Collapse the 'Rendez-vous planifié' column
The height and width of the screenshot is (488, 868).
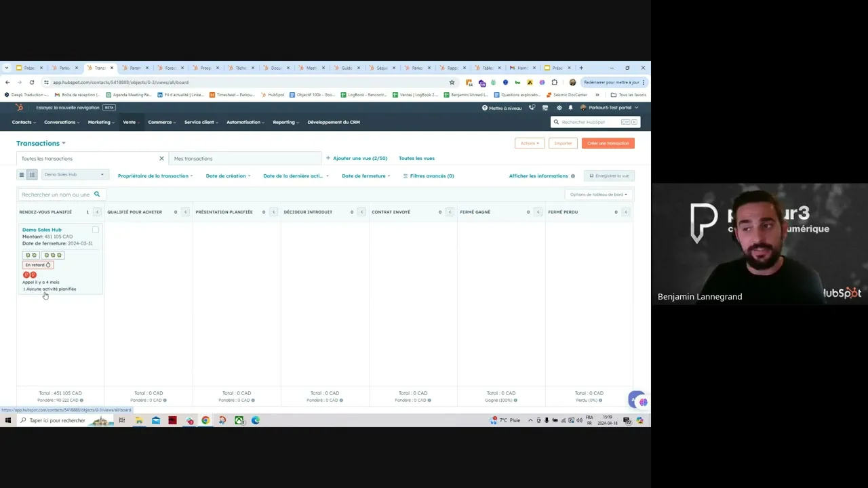click(x=97, y=212)
